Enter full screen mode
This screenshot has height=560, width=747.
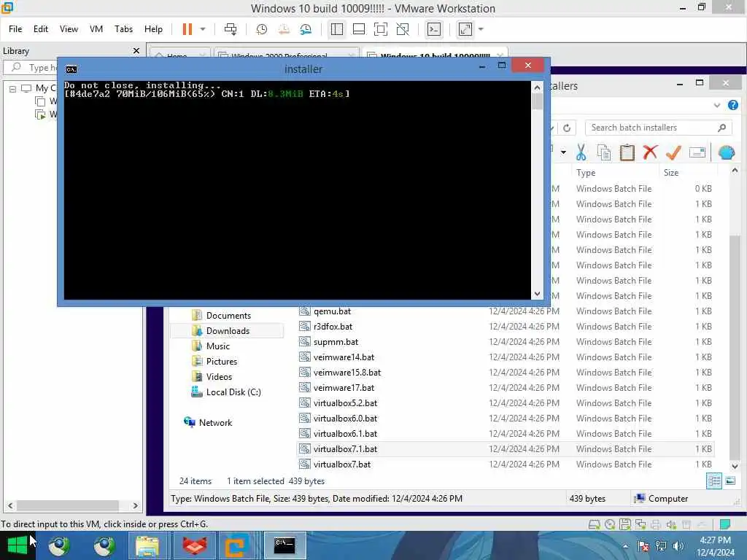381,29
